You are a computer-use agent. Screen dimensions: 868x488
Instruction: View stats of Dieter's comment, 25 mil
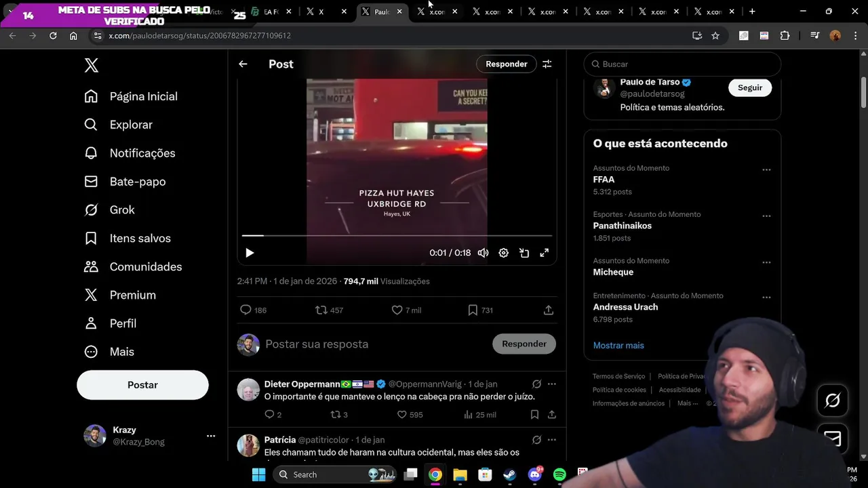480,414
